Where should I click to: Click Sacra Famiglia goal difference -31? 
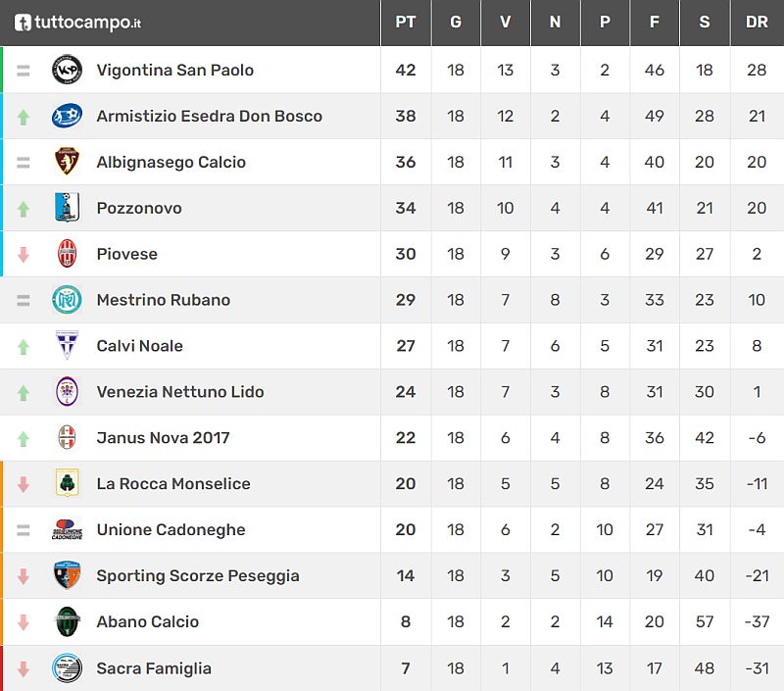tap(756, 668)
